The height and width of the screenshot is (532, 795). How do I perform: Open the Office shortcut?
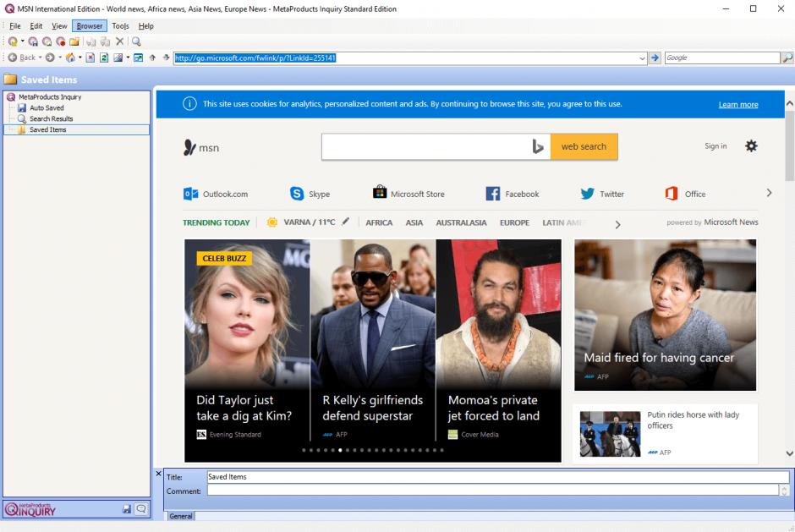point(686,194)
